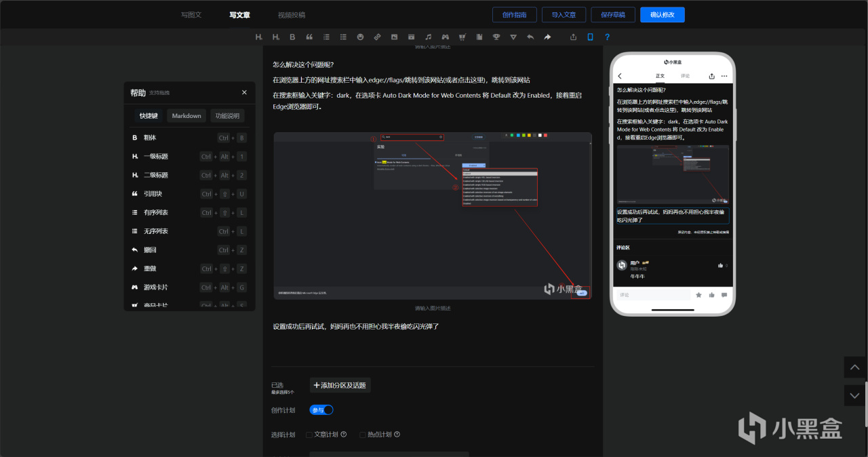The height and width of the screenshot is (457, 868).
Task: Apply heading level two from toolbar
Action: [x=276, y=37]
